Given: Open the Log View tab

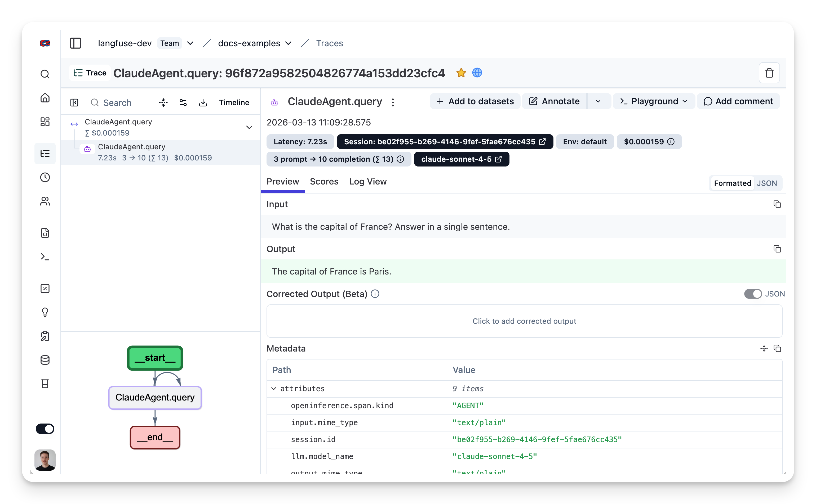Looking at the screenshot, I should click(x=367, y=182).
